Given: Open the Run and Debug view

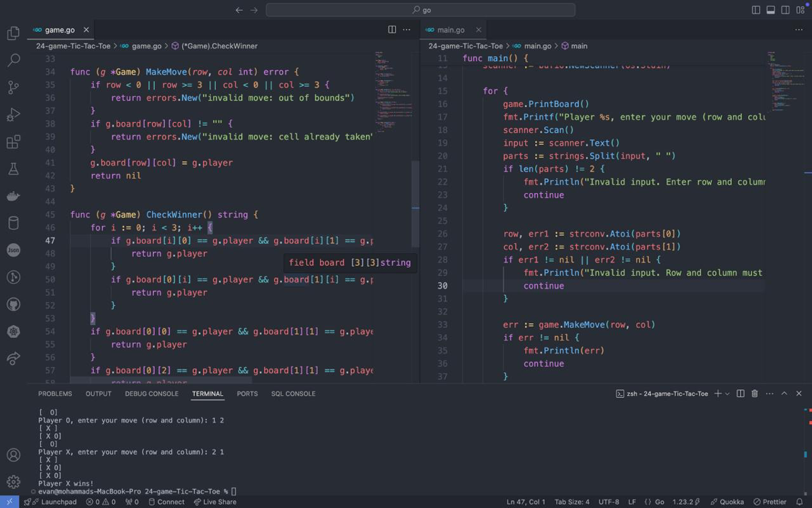Looking at the screenshot, I should 13,114.
